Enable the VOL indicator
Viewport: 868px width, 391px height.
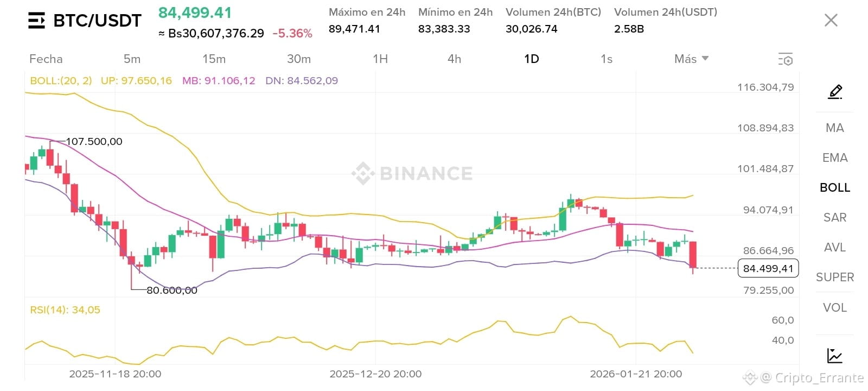(x=835, y=307)
